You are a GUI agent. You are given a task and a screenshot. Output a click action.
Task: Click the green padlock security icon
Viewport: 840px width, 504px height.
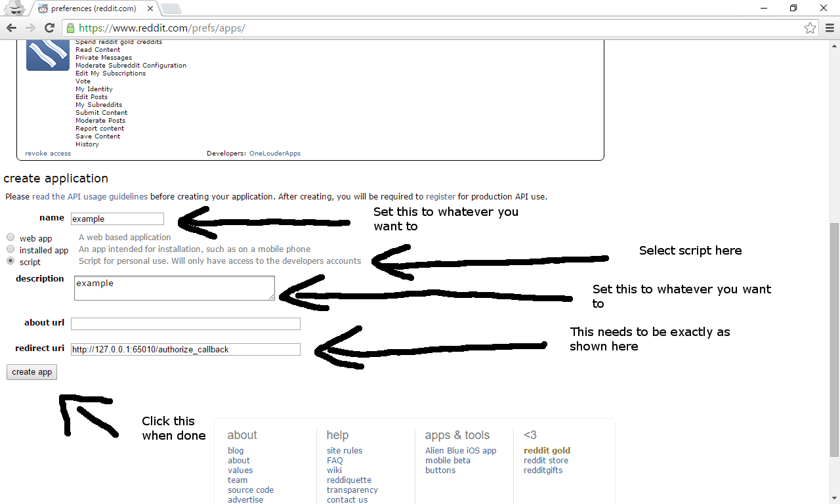click(70, 28)
